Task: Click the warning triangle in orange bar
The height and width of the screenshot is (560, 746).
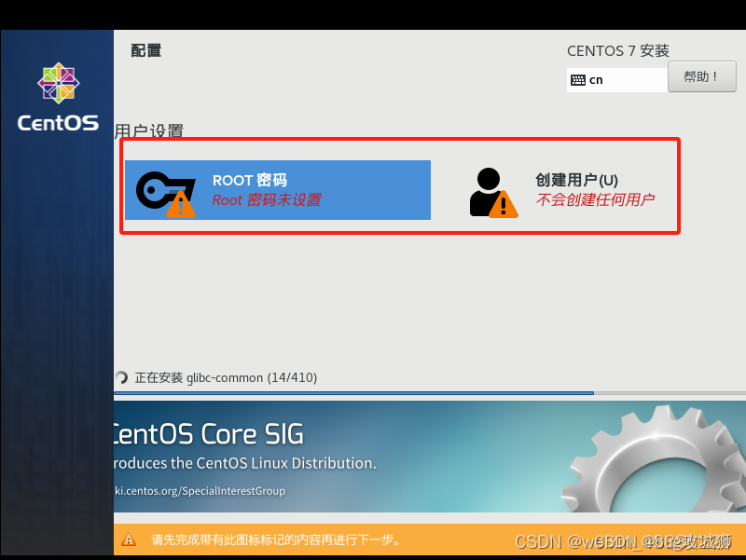Action: [x=129, y=540]
